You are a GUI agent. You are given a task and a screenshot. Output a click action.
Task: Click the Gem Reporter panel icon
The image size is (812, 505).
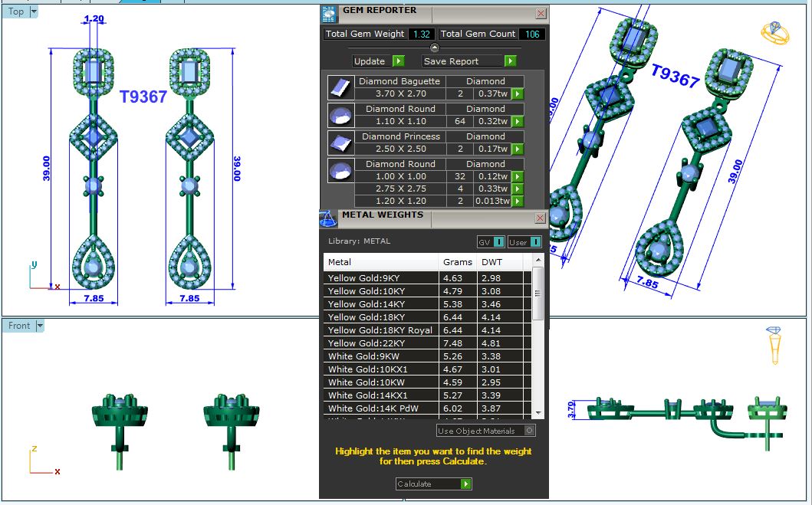pyautogui.click(x=329, y=13)
